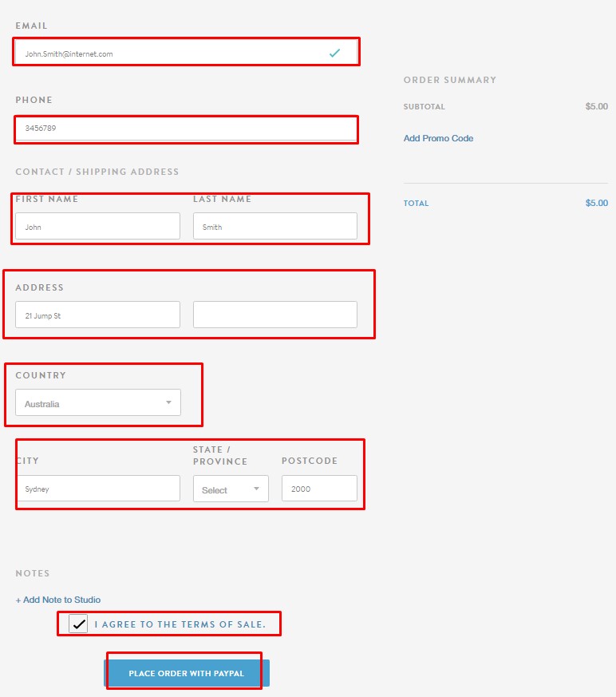616x697 pixels.
Task: Click the Order Summary heading
Action: click(450, 80)
